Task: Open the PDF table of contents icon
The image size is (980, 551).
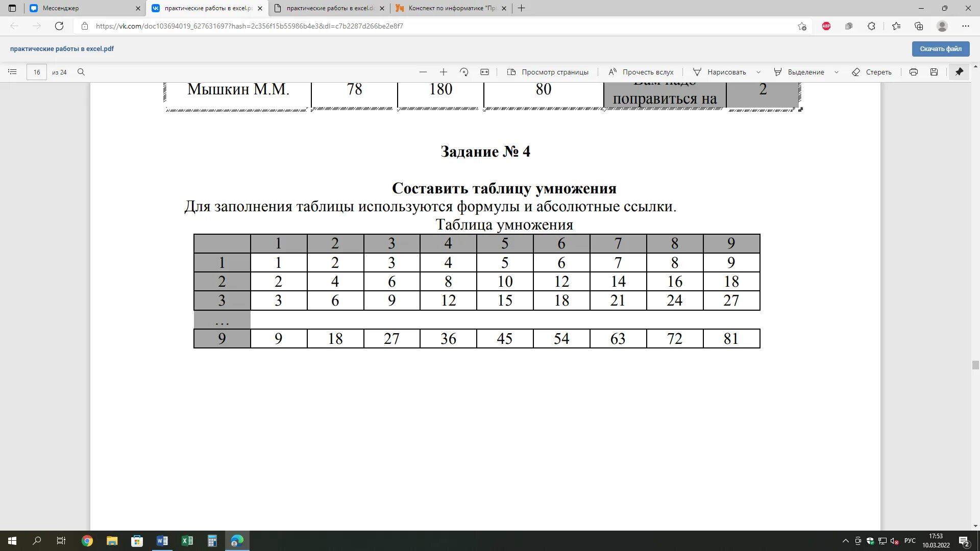Action: tap(12, 72)
